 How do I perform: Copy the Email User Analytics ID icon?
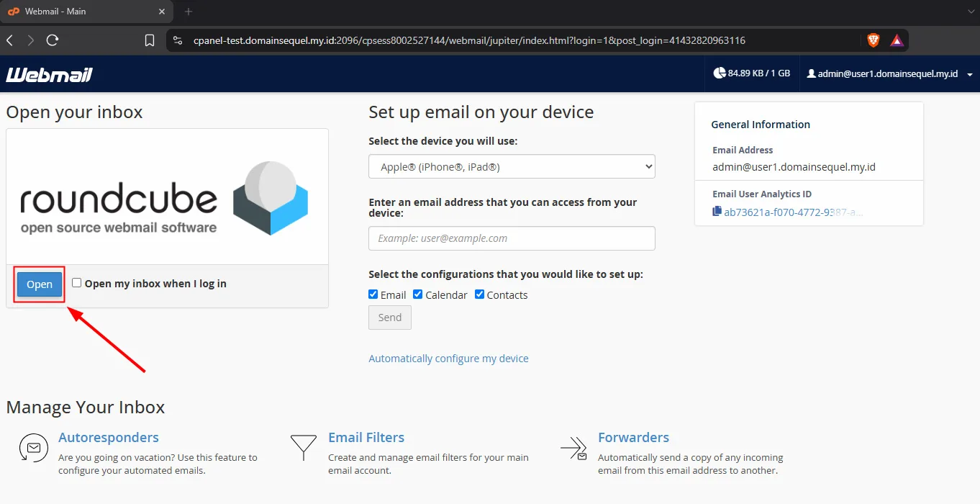(717, 212)
